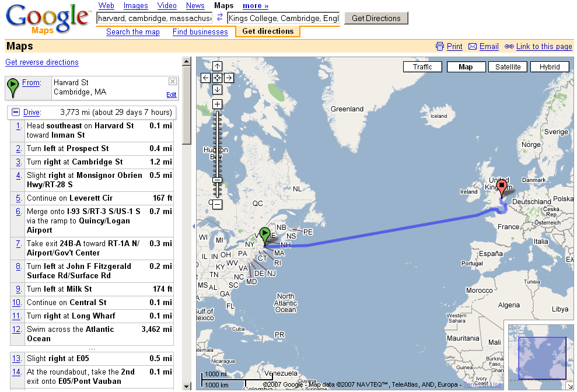
Task: Return to last result center button
Action: [x=218, y=78]
